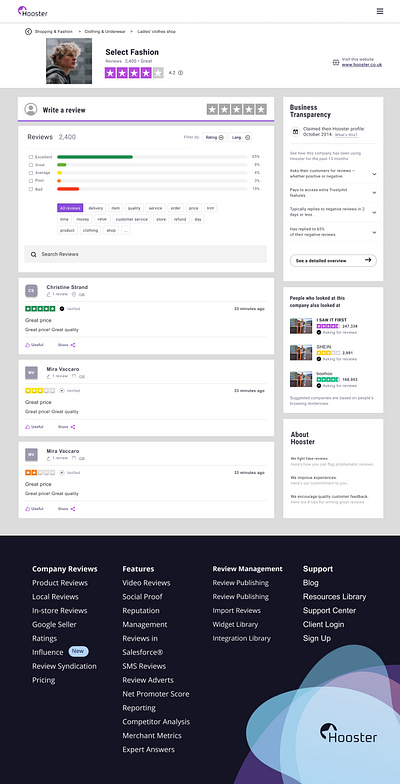This screenshot has height=784, width=400.
Task: Click the user avatar icon beside Write a review
Action: click(x=31, y=110)
